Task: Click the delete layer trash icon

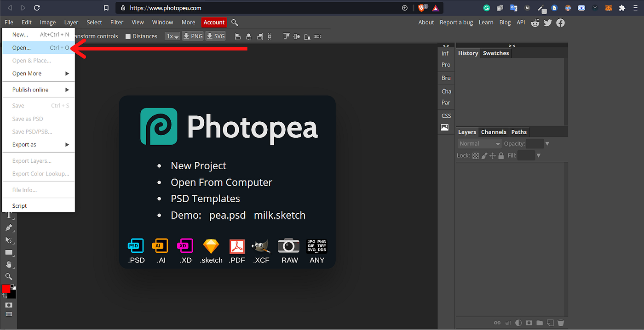Action: (x=561, y=323)
